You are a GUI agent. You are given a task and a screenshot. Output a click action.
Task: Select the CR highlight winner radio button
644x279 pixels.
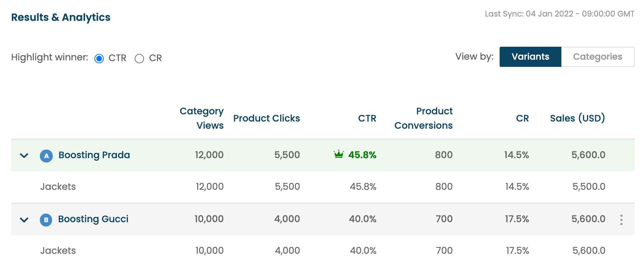139,59
